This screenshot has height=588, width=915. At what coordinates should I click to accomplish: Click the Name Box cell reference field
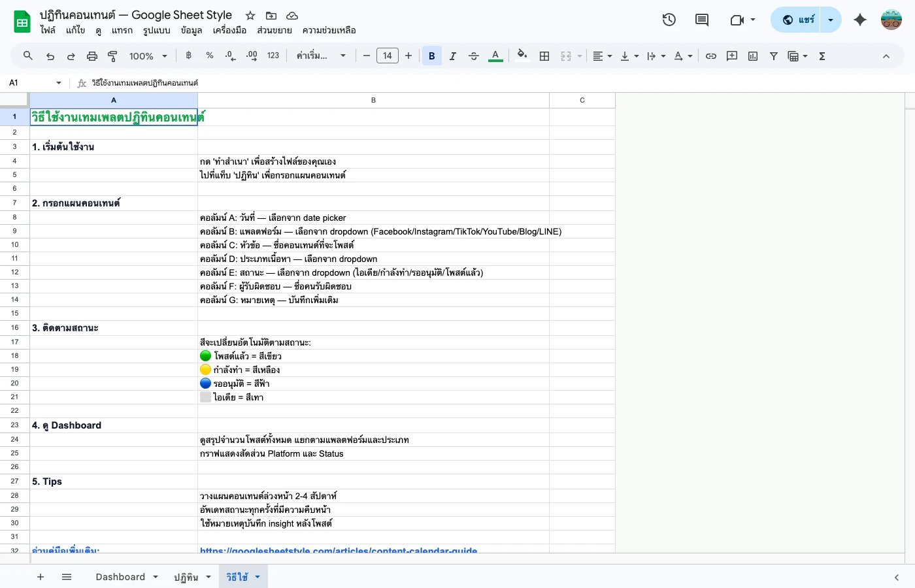29,83
